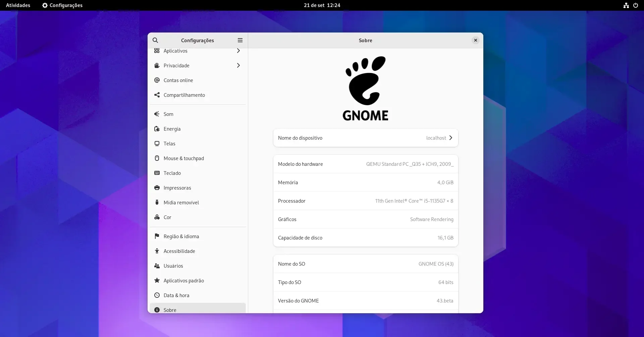Click the Compartilhamento share icon
This screenshot has width=644, height=337.
click(x=157, y=95)
